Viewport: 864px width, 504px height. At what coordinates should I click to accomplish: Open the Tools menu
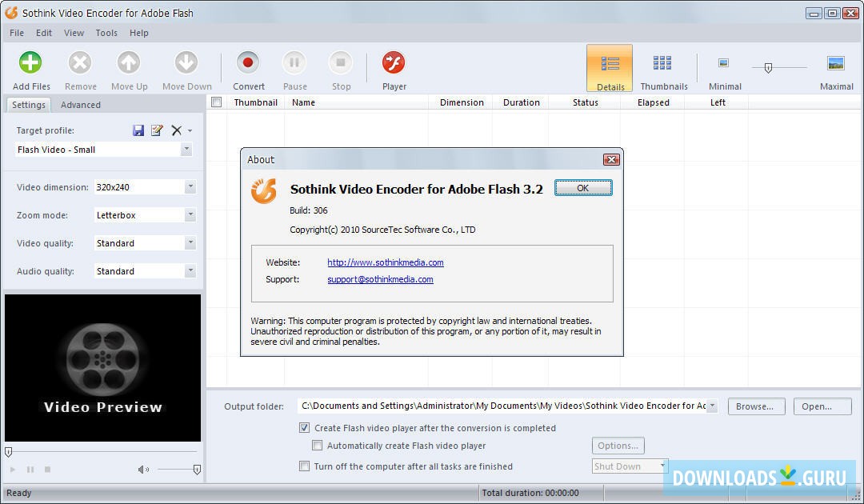(106, 33)
